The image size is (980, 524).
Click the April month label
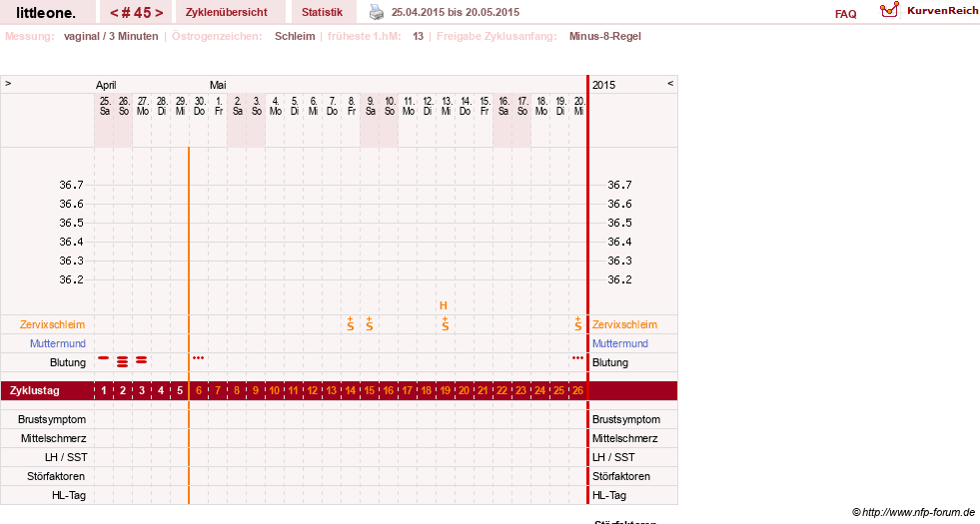tap(106, 85)
